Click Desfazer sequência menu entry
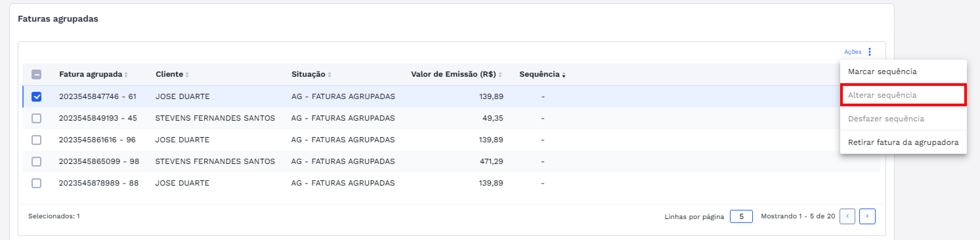Screen dimensions: 980x240 886,119
